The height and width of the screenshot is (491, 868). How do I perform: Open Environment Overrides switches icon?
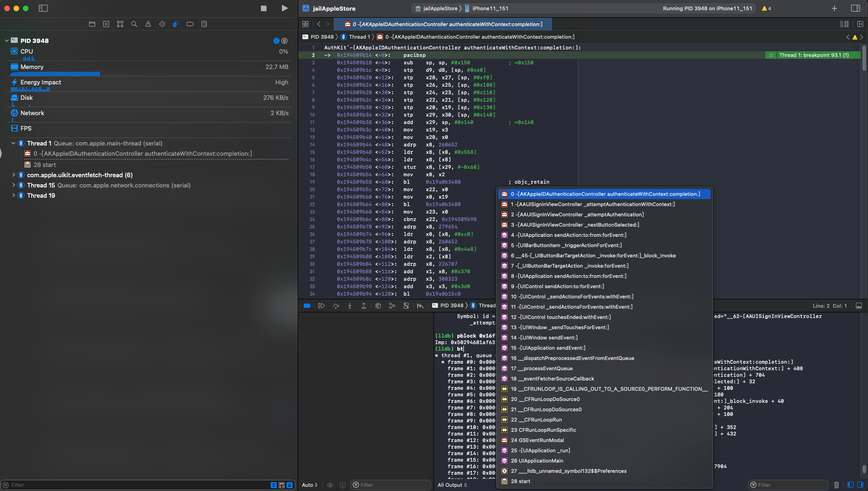[x=406, y=306]
